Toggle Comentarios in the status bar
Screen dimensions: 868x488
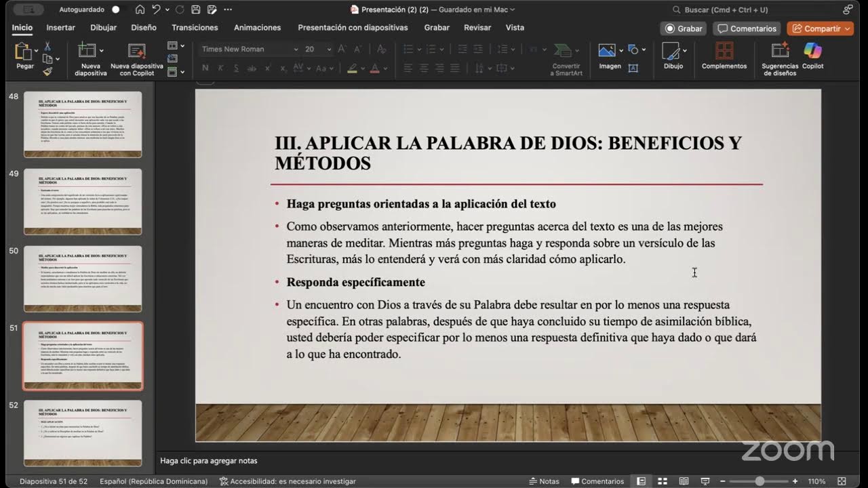(x=597, y=481)
